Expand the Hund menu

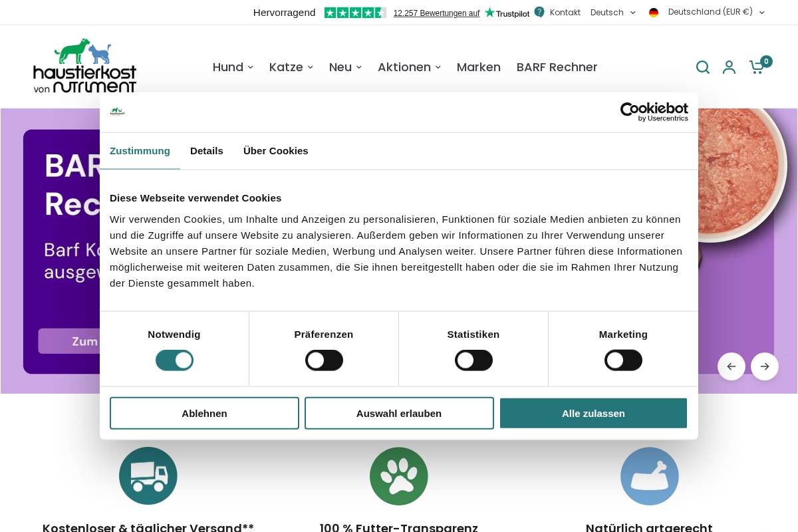point(233,67)
